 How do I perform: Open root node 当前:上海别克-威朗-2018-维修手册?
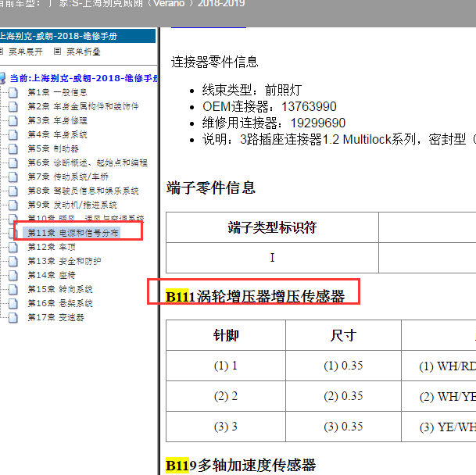pyautogui.click(x=84, y=78)
